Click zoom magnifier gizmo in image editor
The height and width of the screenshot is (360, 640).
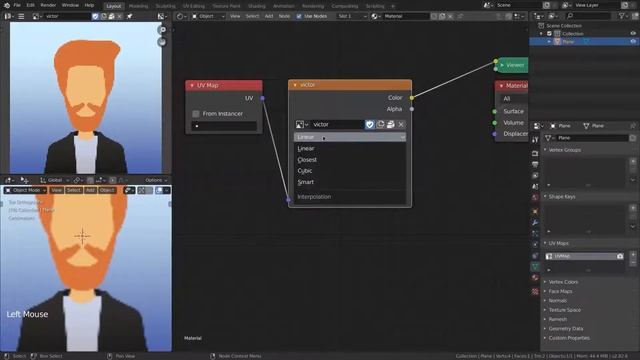162,30
